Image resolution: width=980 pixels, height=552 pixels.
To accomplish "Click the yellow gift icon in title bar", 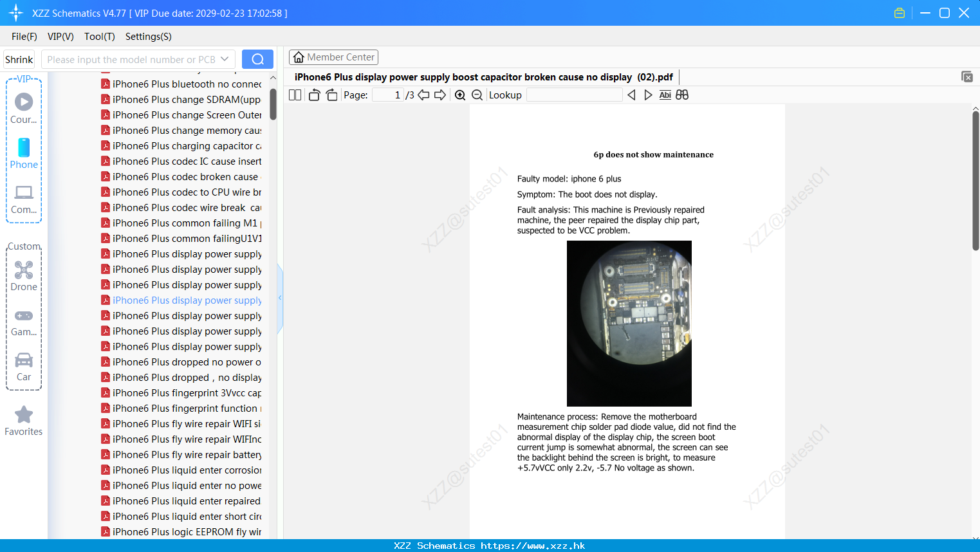I will coord(900,13).
